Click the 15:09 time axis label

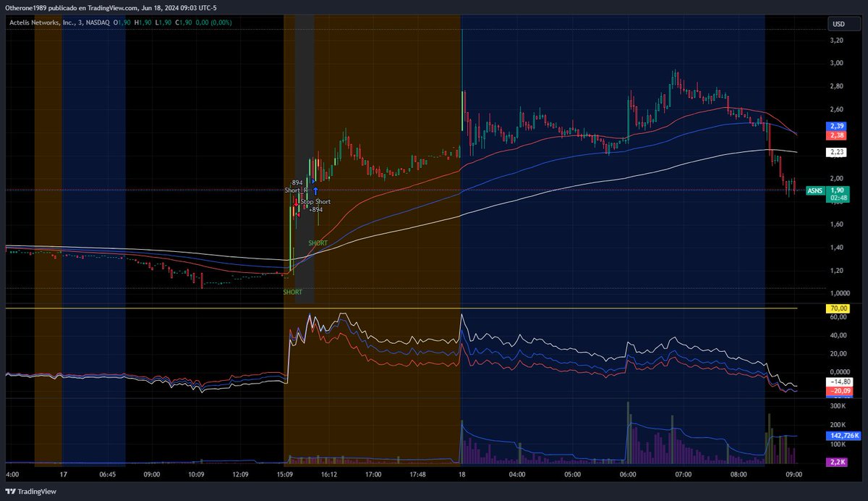(284, 475)
